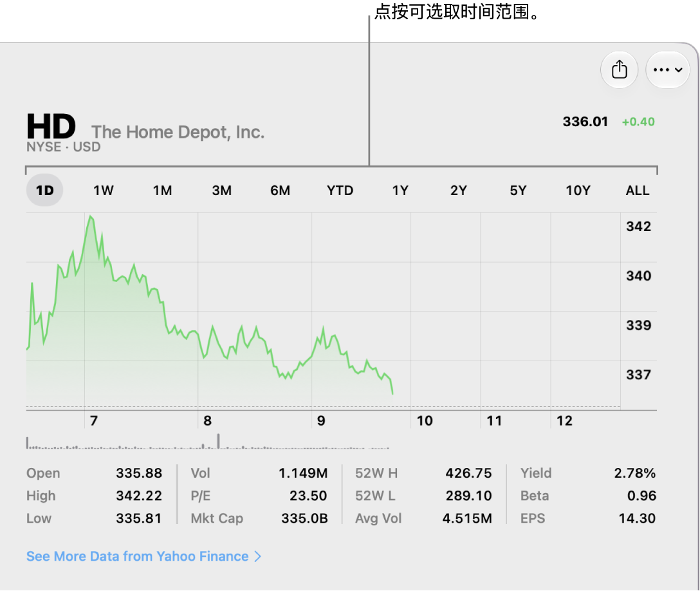Choose the 3M time range

(221, 191)
